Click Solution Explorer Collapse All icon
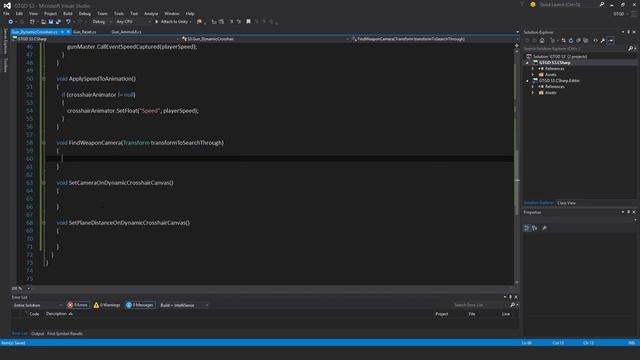The width and height of the screenshot is (640, 360). 578,40
